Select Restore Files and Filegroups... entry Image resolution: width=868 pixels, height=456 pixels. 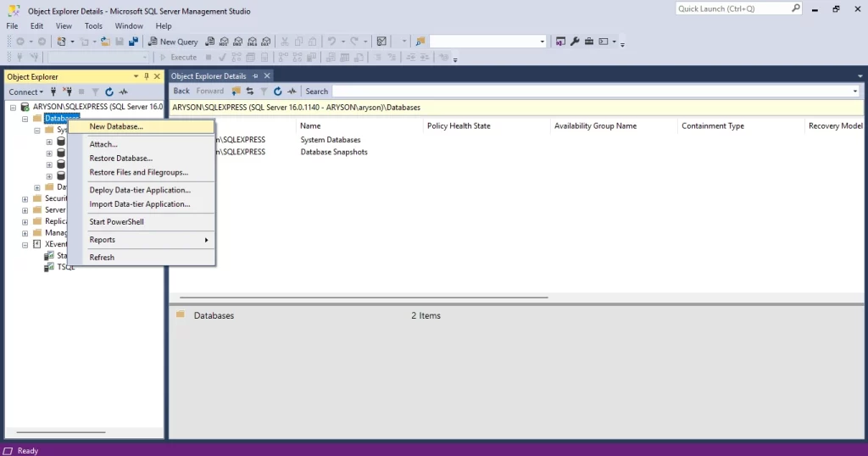142,173
